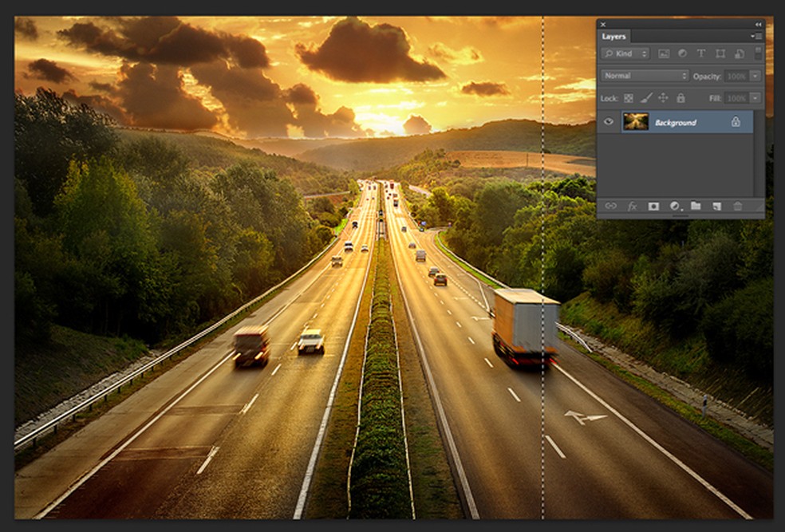Click the adjustment layer filter icon
This screenshot has height=532, width=785.
pyautogui.click(x=682, y=53)
